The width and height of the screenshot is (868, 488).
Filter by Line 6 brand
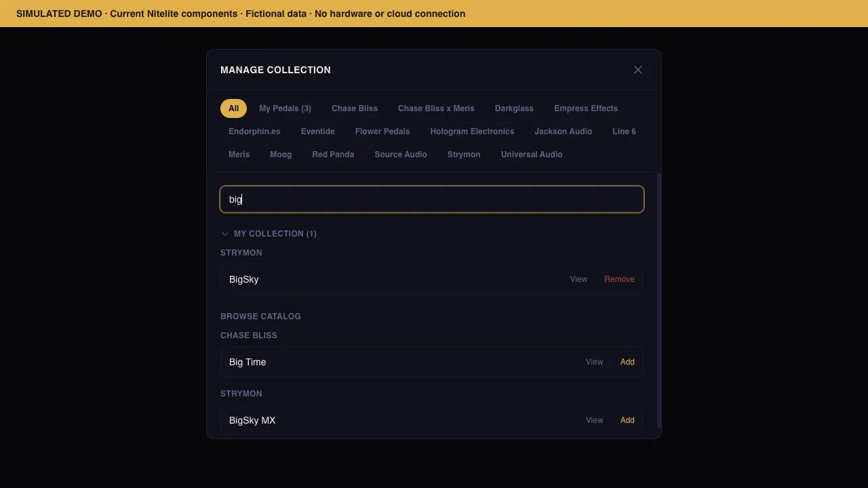(x=624, y=131)
